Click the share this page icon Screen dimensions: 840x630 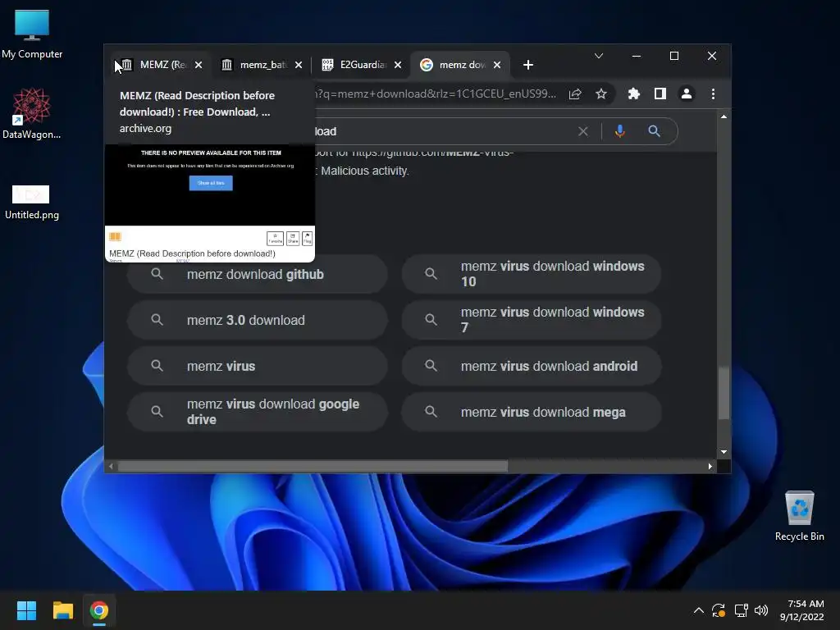point(575,94)
